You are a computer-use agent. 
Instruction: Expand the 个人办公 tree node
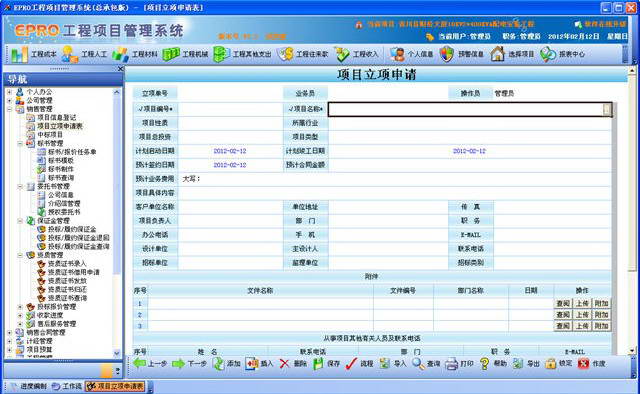[9, 92]
